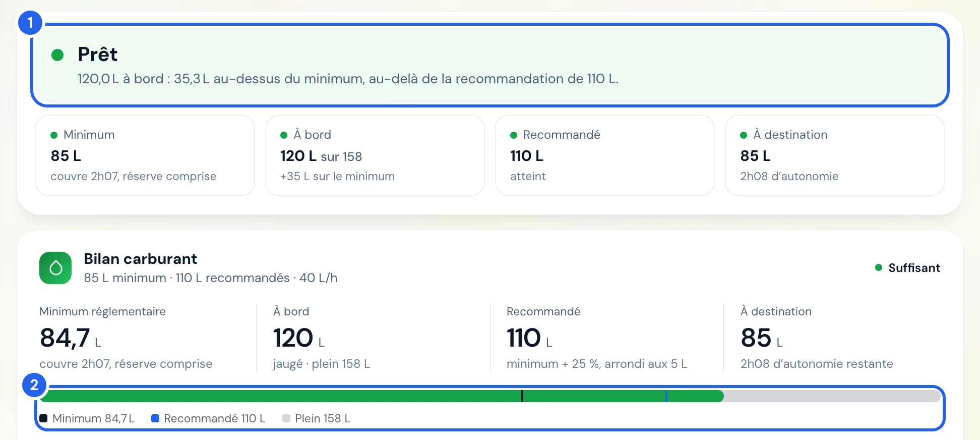Select the large "84,7" value
Image resolution: width=980 pixels, height=440 pixels.
tap(65, 338)
